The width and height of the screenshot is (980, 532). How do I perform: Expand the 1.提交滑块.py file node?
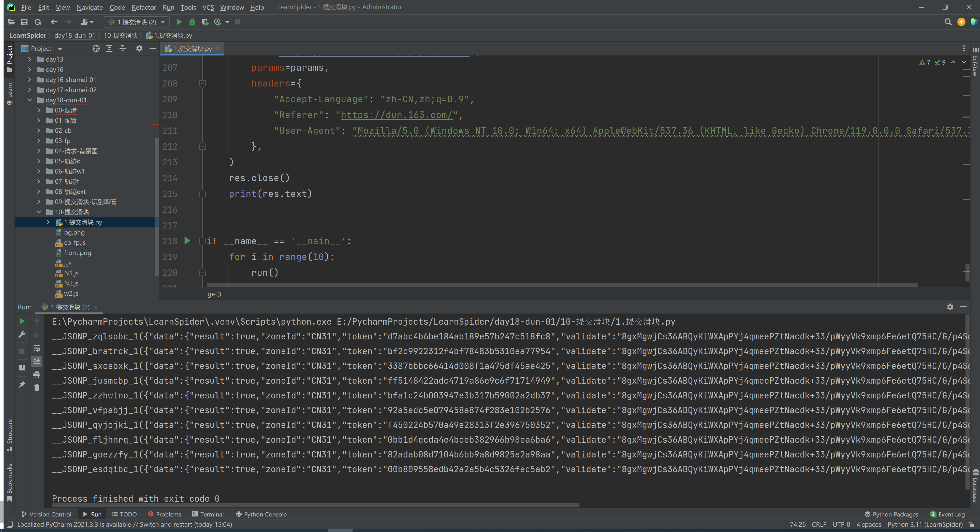point(48,222)
